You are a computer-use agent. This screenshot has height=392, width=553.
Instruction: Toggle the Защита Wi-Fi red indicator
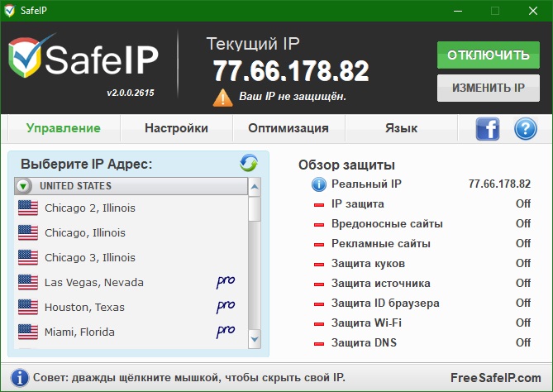(x=319, y=323)
